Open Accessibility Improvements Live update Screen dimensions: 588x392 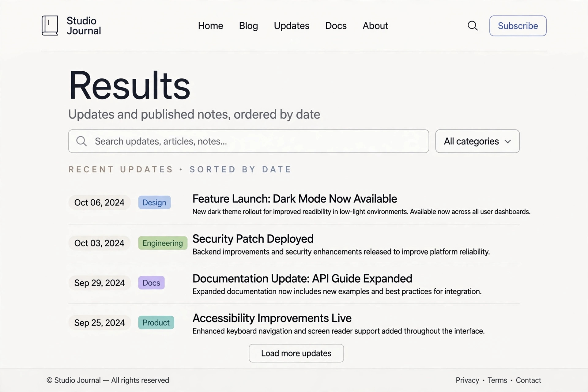coord(272,318)
